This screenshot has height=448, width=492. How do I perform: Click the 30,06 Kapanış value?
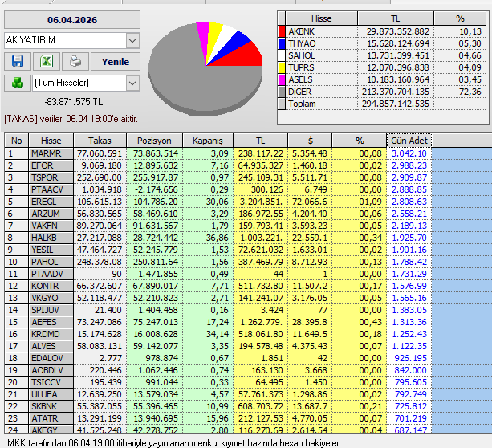208,202
